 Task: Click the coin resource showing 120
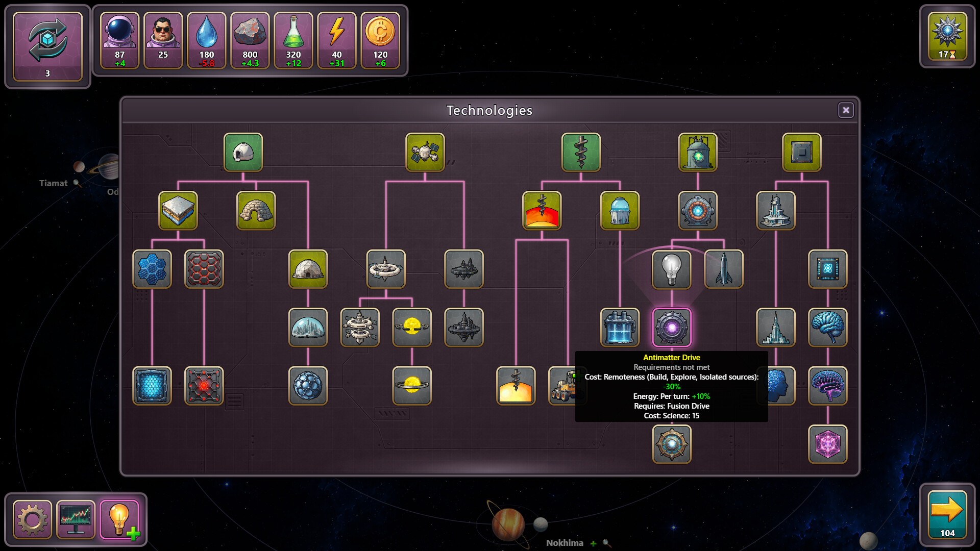pyautogui.click(x=380, y=41)
